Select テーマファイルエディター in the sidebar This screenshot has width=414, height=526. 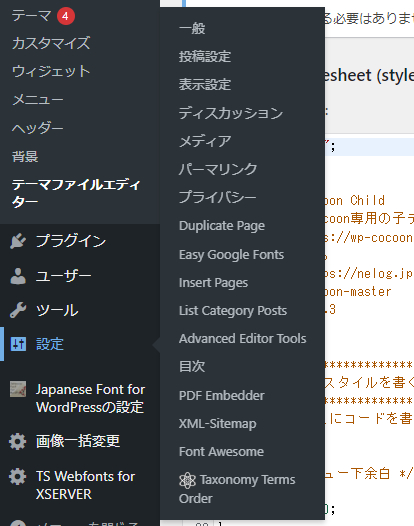76,194
